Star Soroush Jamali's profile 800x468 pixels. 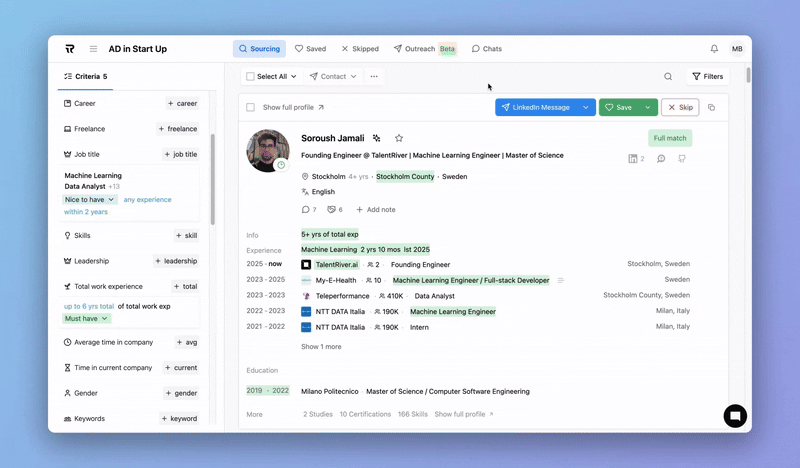click(399, 138)
